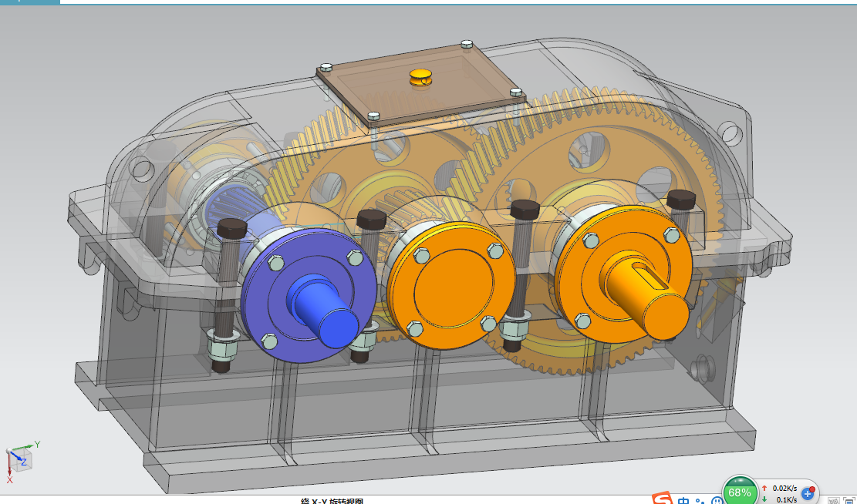857x504 pixels.
Task: Select the oil drain plug on the right wall
Action: coord(702,367)
